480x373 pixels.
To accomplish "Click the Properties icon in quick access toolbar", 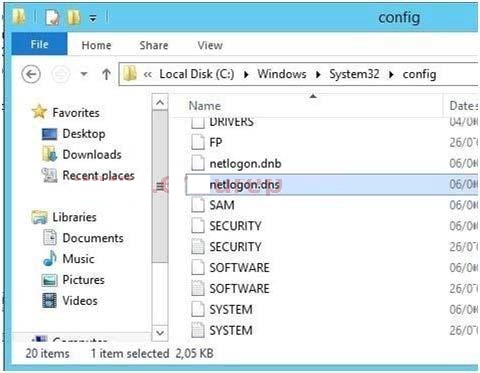I will click(x=53, y=16).
